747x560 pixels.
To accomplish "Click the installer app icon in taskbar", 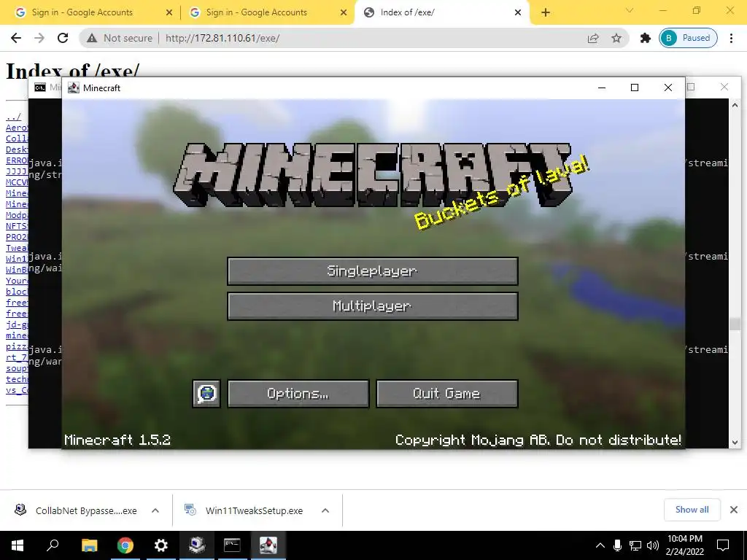I will coord(197,545).
